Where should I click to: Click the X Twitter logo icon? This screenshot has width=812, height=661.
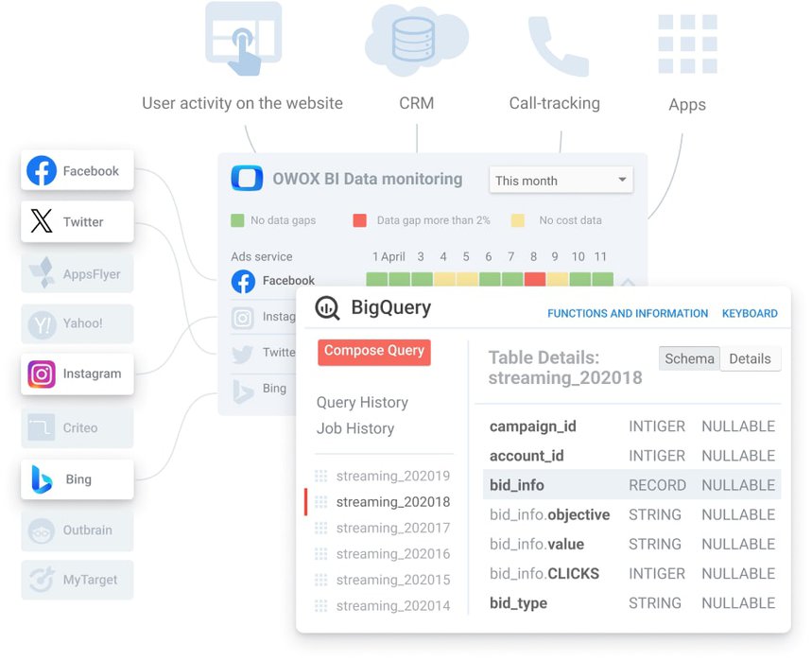(42, 221)
